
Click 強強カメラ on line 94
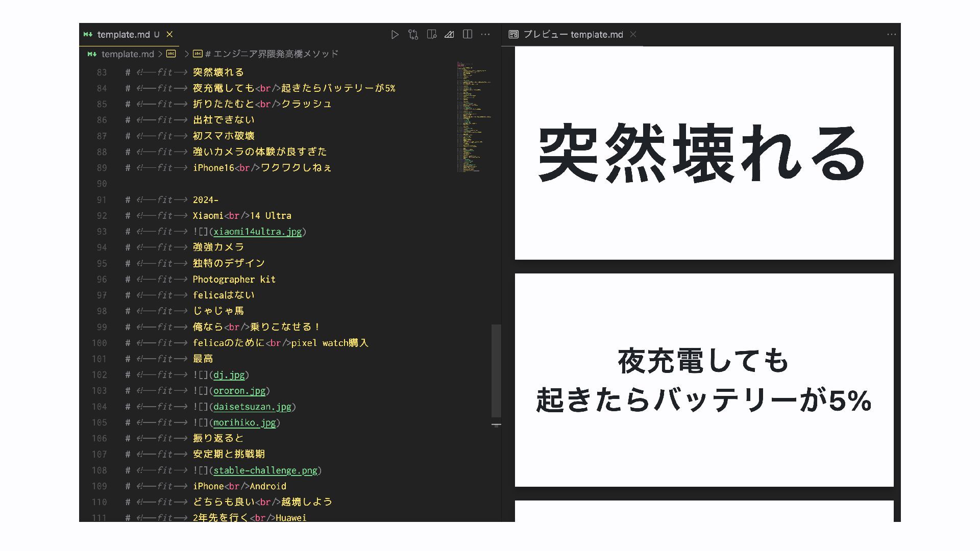(x=218, y=247)
